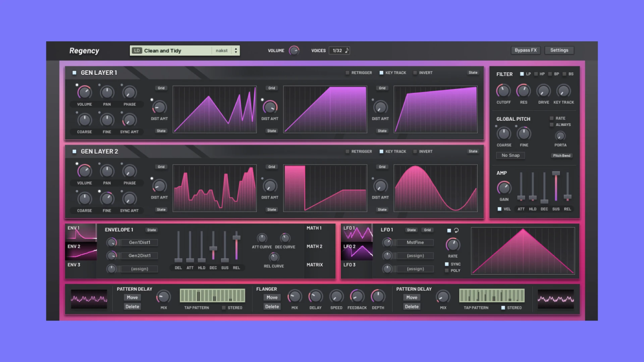Click the voices note icon

tap(347, 50)
